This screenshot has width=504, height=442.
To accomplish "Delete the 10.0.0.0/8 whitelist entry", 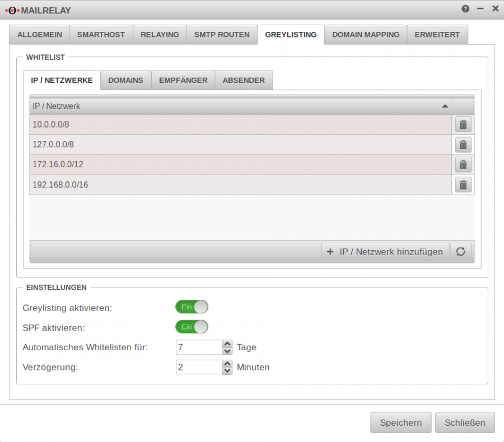I will point(463,124).
